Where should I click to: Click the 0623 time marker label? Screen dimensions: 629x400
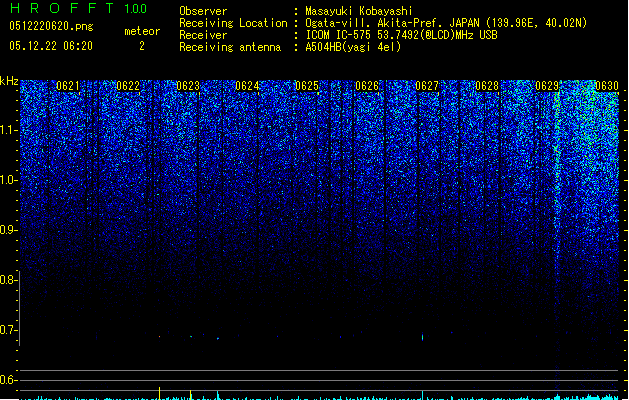tap(188, 86)
